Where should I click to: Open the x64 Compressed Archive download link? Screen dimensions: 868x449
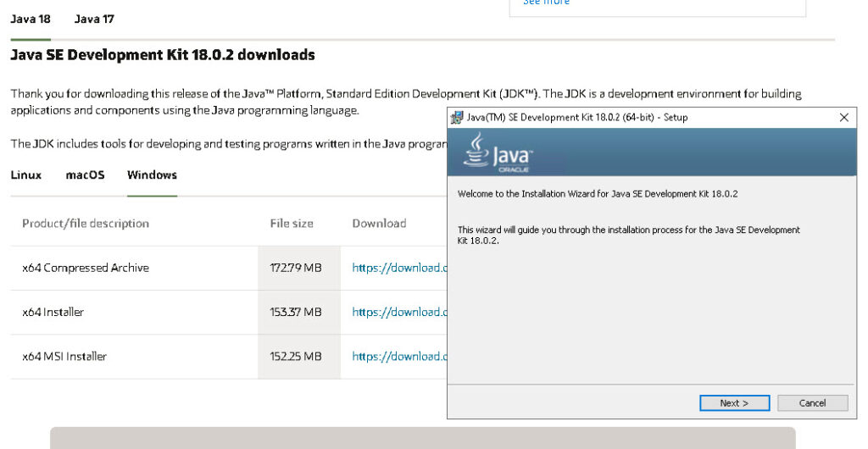click(x=399, y=268)
